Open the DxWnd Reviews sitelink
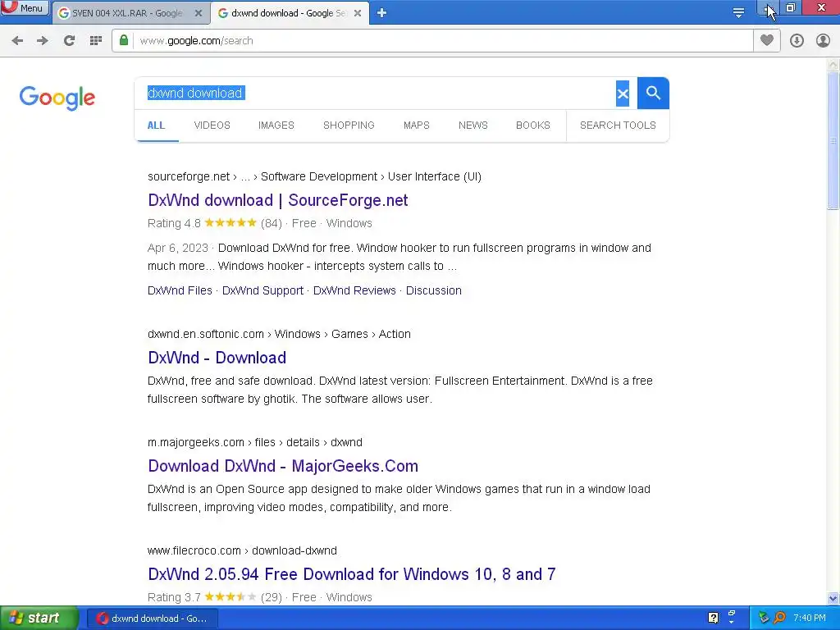The image size is (840, 630). 354,290
